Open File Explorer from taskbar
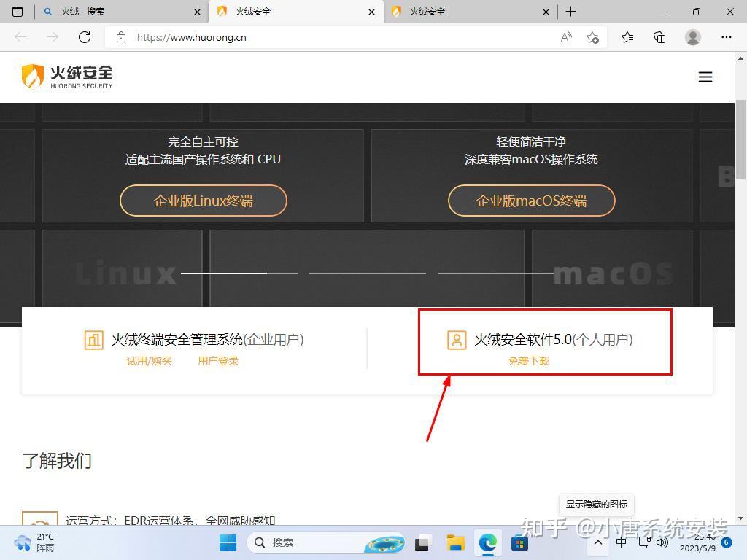This screenshot has height=560, width=747. coord(455,542)
